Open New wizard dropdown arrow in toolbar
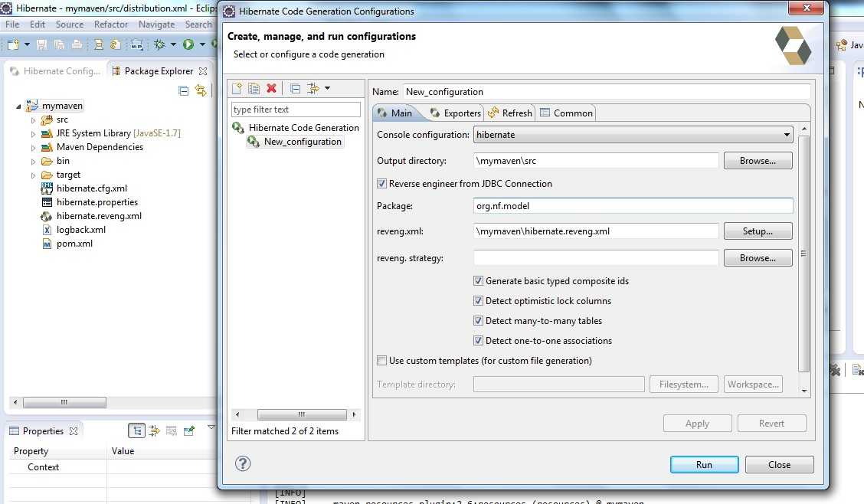This screenshot has height=504, width=864. point(27,44)
